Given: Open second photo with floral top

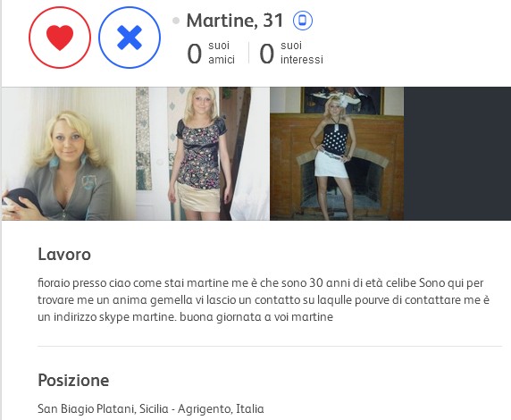Looking at the screenshot, I should (203, 154).
